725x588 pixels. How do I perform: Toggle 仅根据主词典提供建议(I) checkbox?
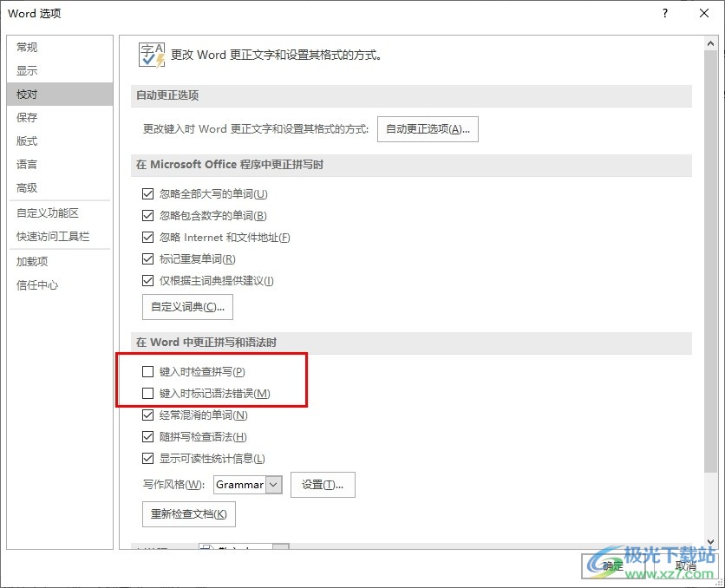148,281
